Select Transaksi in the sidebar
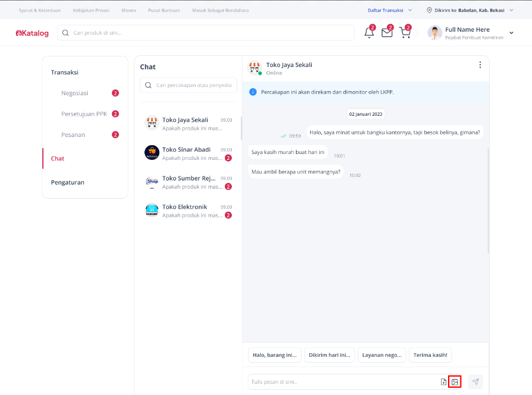The width and height of the screenshot is (532, 395). coord(65,72)
